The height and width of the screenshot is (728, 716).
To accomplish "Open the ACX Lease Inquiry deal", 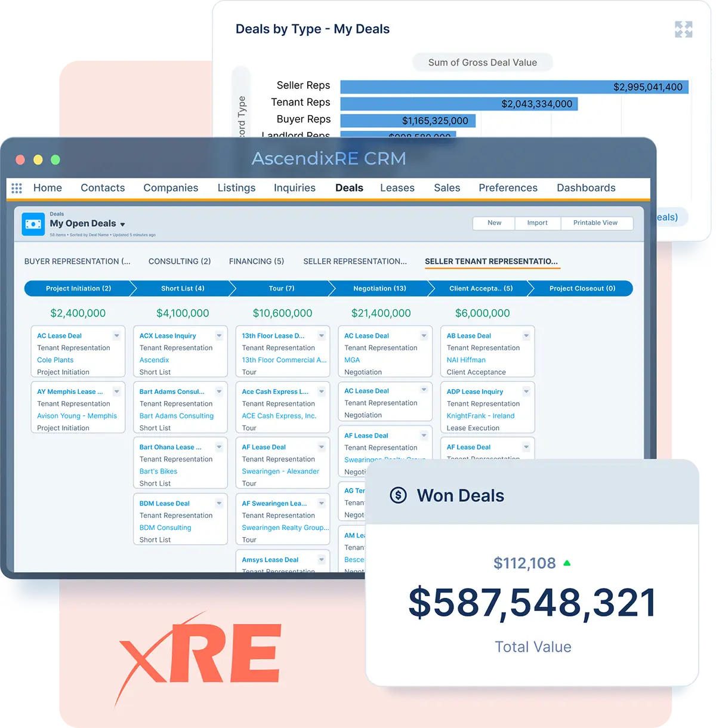I will pyautogui.click(x=168, y=336).
